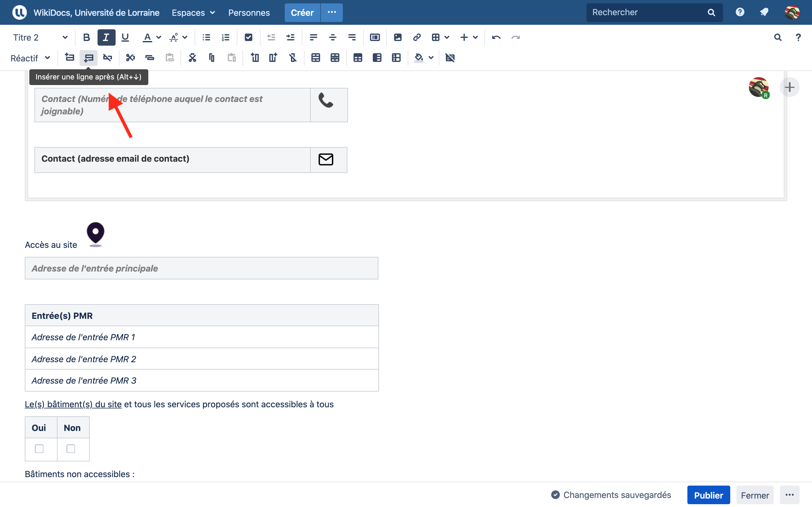Remove the table using the delete table icon
This screenshot has width=812, height=507.
click(x=450, y=58)
